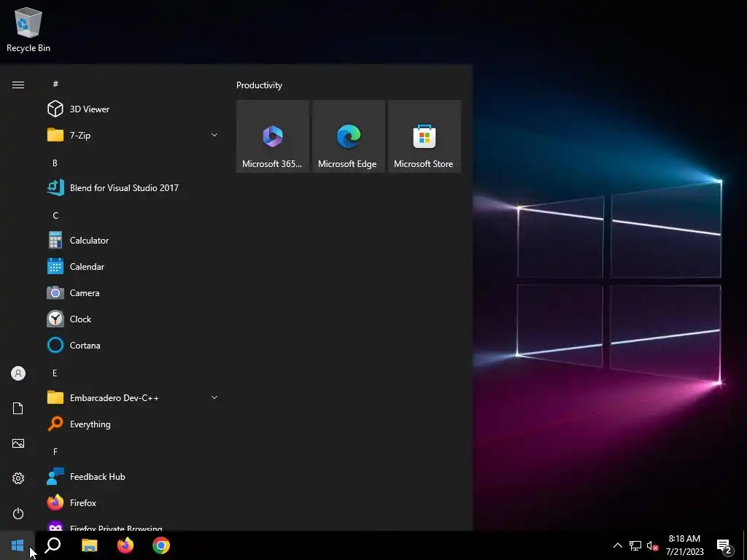Open the Clock app

(133, 319)
